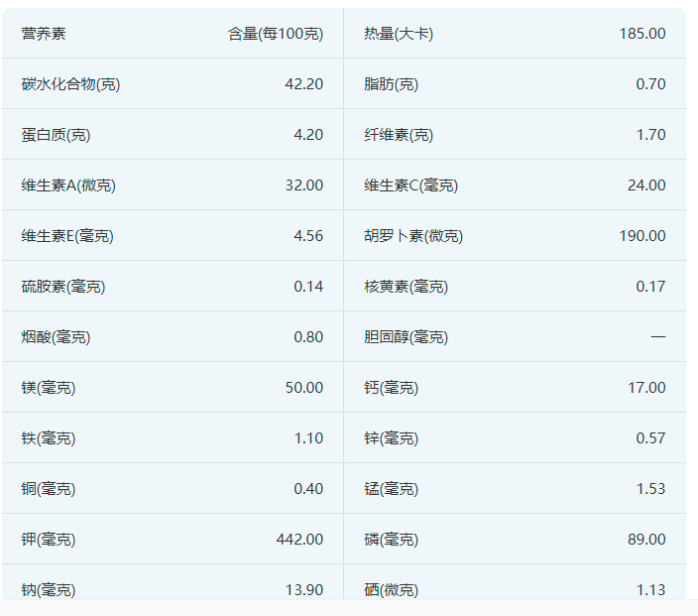Screen dimensions: 698x616
Task: Click the 营养素 header cell
Action: 44,34
